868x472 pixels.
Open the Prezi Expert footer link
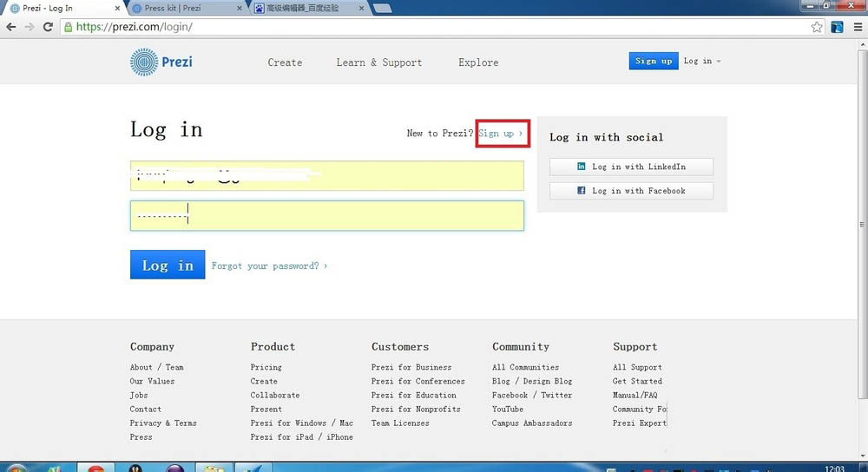tap(640, 423)
